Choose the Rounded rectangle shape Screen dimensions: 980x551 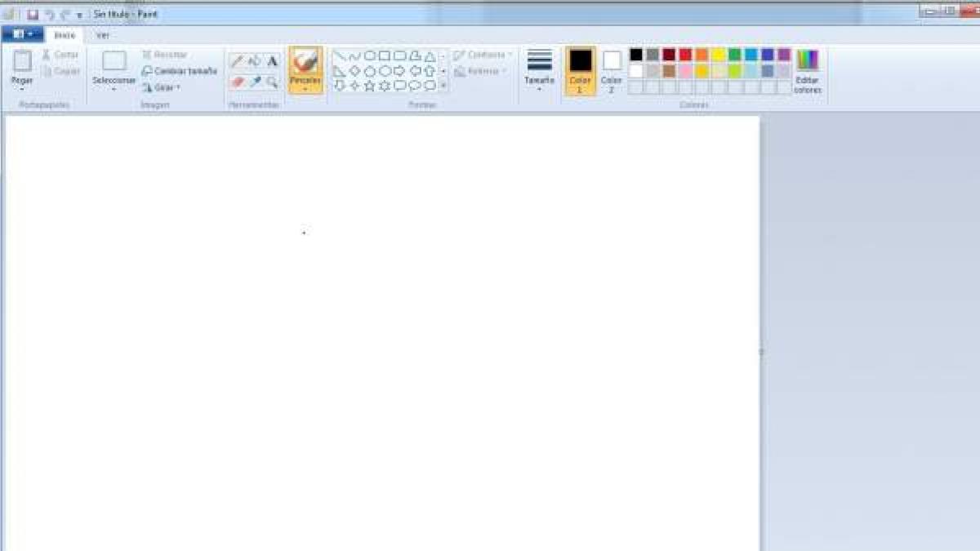pyautogui.click(x=399, y=56)
